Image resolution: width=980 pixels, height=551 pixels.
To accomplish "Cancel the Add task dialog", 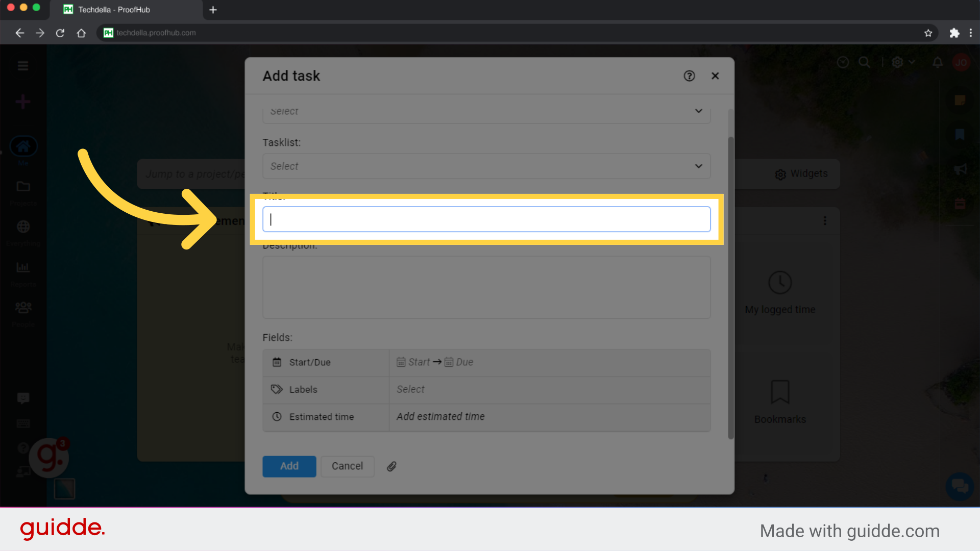I will click(x=347, y=466).
